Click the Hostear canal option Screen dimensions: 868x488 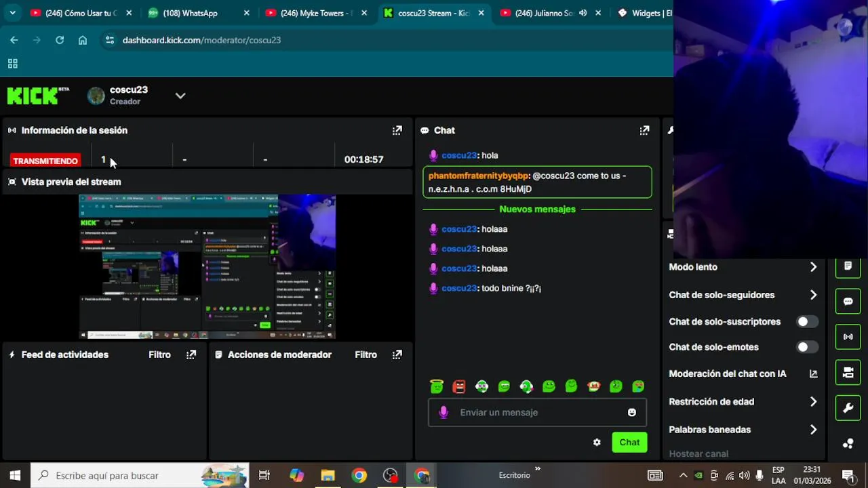click(698, 454)
